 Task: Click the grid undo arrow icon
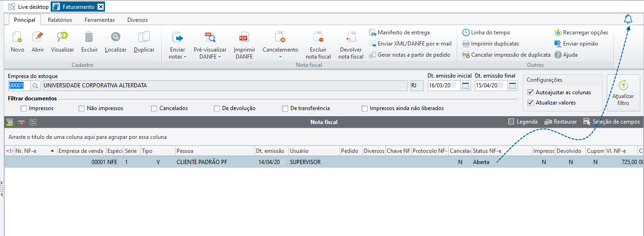point(33,122)
